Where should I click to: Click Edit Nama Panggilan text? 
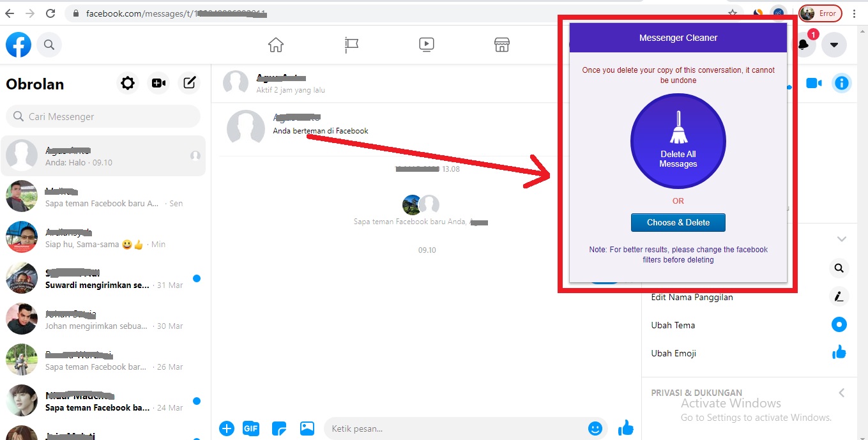[x=692, y=297]
